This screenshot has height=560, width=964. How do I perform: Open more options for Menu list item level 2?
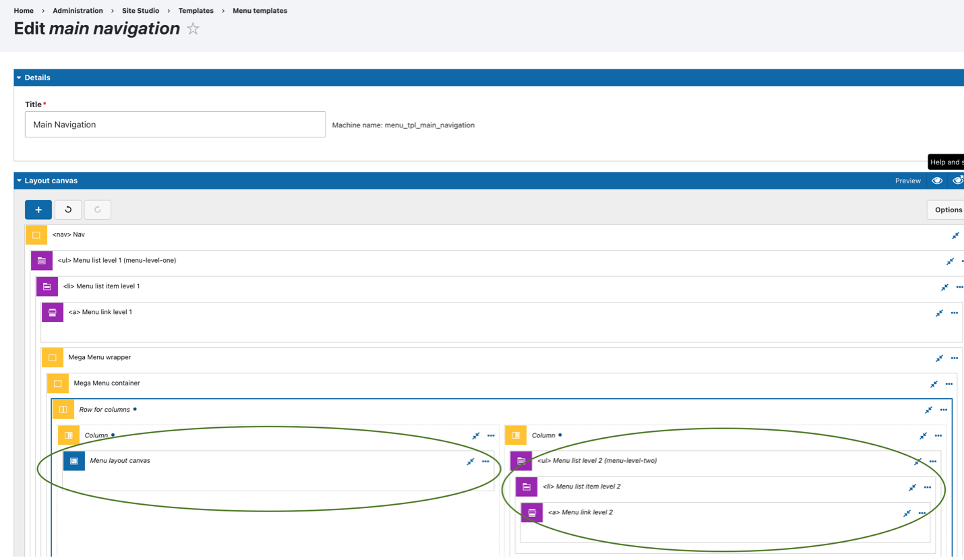coord(927,487)
